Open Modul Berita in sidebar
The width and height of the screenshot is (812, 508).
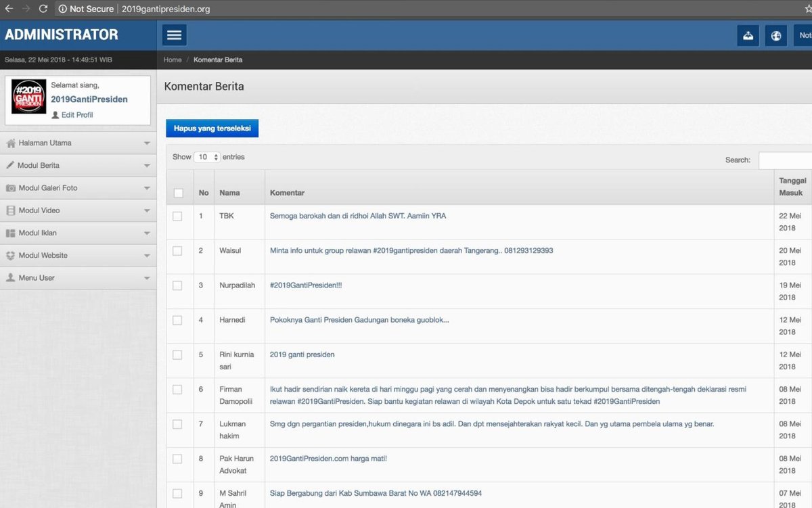(78, 165)
